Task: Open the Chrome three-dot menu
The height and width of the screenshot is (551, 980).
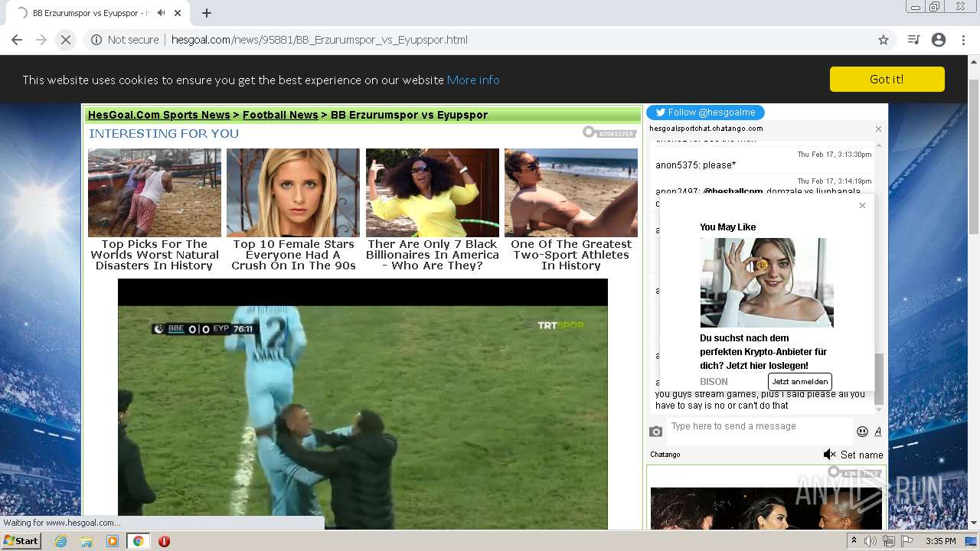Action: (x=963, y=40)
